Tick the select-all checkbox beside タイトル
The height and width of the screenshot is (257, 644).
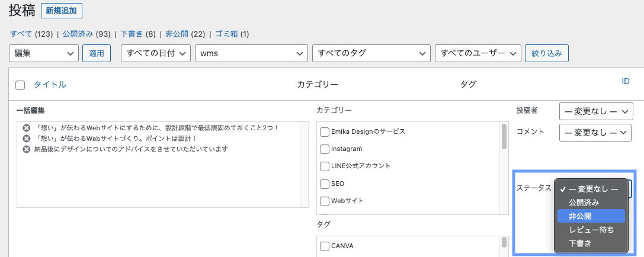(x=20, y=85)
